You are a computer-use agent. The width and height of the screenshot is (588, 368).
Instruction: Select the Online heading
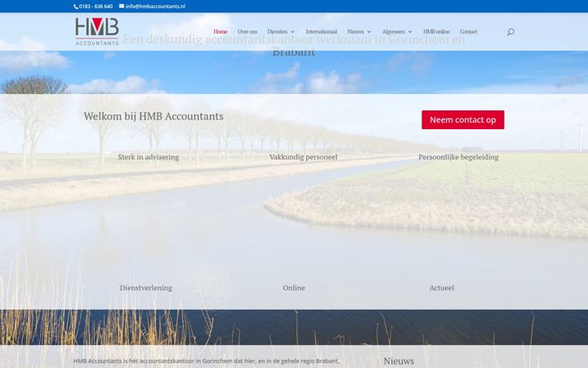click(x=294, y=288)
